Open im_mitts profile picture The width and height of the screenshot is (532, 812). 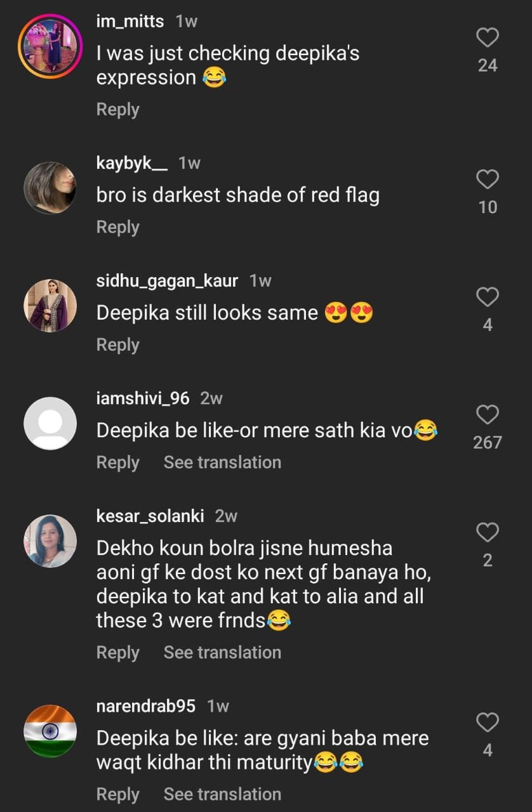point(50,46)
